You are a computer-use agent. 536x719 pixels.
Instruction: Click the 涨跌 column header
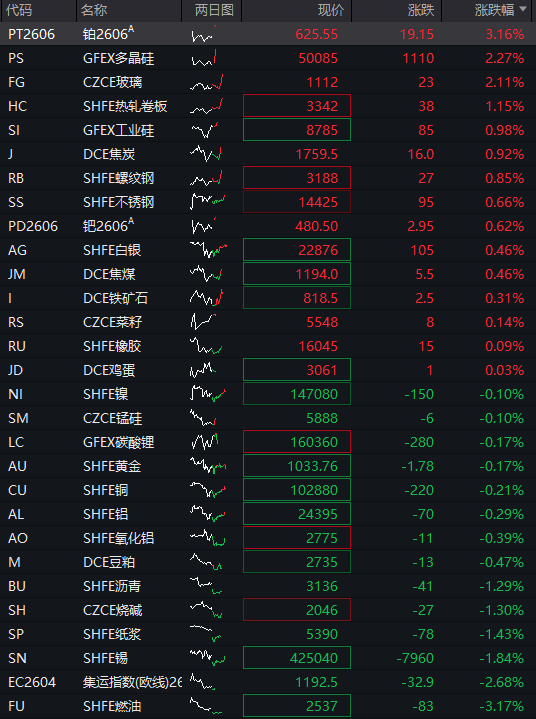420,10
